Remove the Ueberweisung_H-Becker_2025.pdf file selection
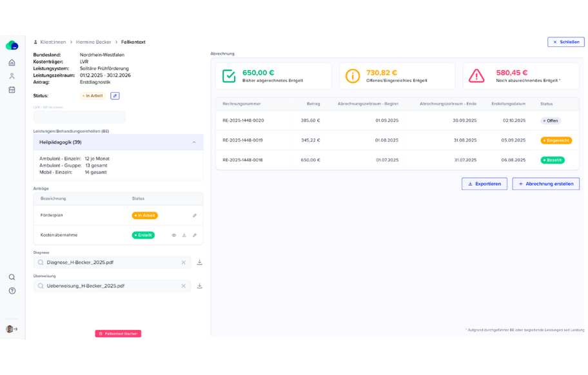 tap(184, 286)
